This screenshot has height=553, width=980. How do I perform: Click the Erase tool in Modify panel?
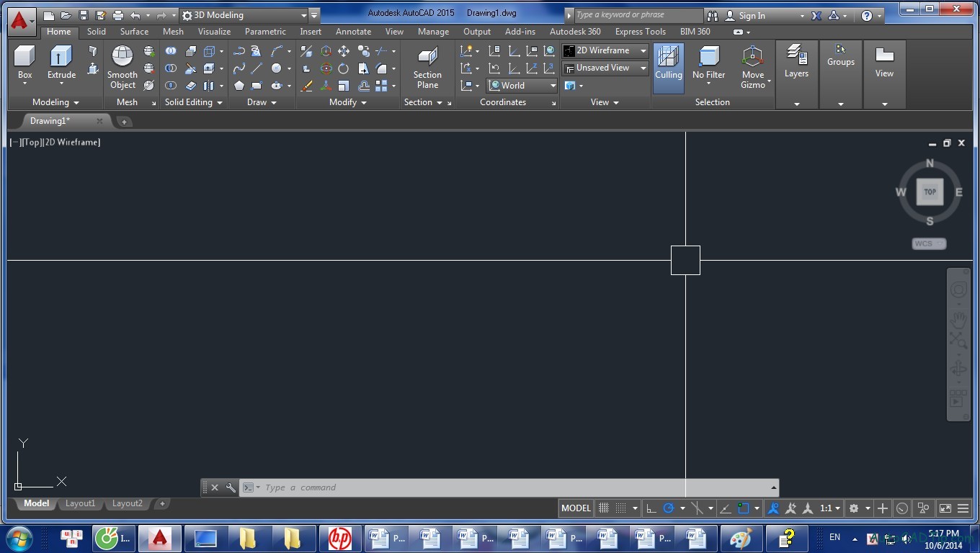tap(306, 86)
